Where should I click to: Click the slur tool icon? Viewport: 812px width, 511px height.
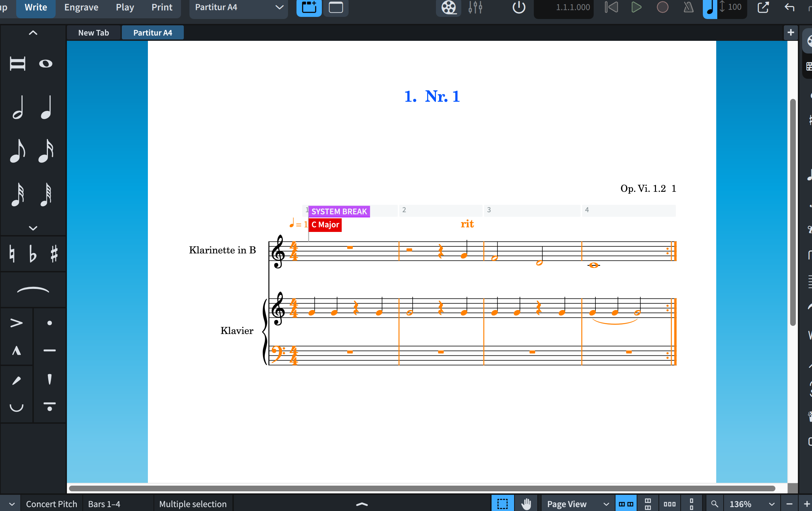[33, 290]
